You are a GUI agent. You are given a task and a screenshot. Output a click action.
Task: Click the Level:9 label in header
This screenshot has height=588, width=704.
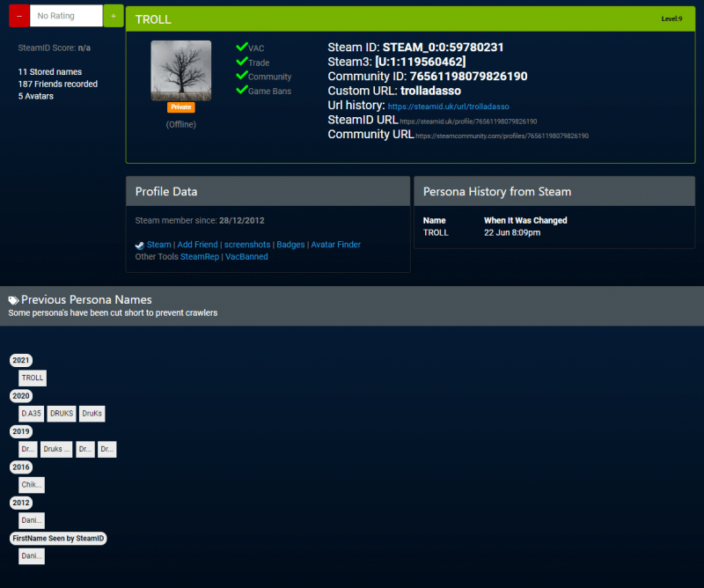coord(671,18)
